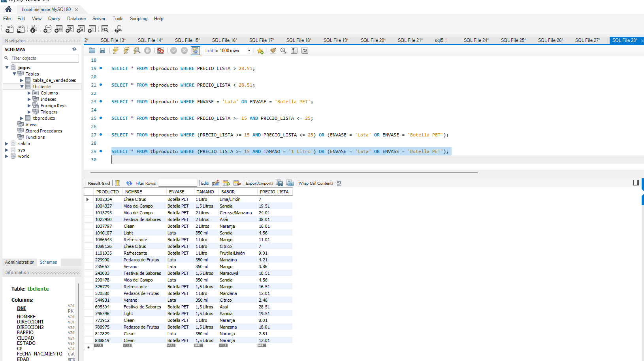This screenshot has width=644, height=361.
Task: Import records from external file
Action: pyautogui.click(x=290, y=183)
